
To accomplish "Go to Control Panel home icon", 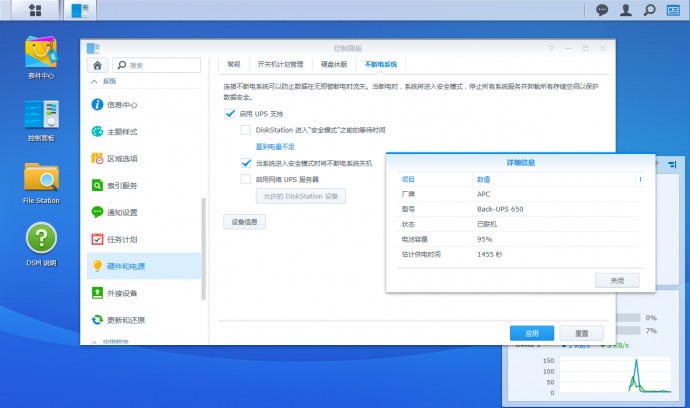I will pos(97,65).
